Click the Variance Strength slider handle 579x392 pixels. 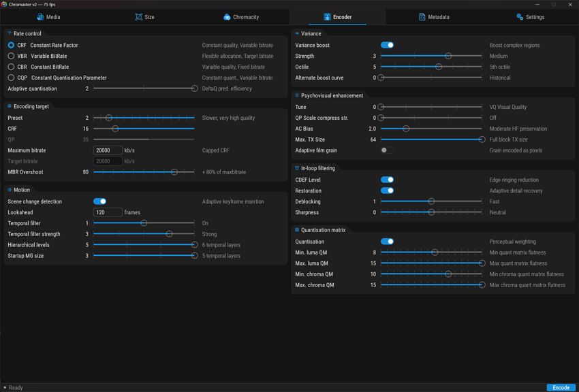point(448,56)
